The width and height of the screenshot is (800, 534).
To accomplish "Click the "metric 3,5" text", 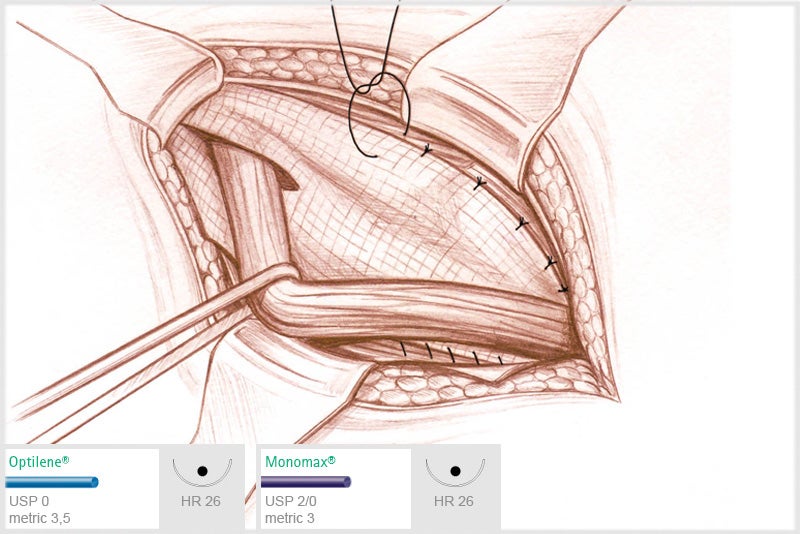I will coord(40,519).
